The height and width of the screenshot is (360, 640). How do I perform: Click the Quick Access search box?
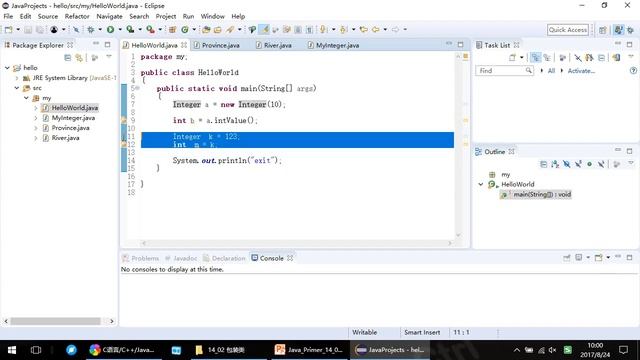tap(568, 30)
